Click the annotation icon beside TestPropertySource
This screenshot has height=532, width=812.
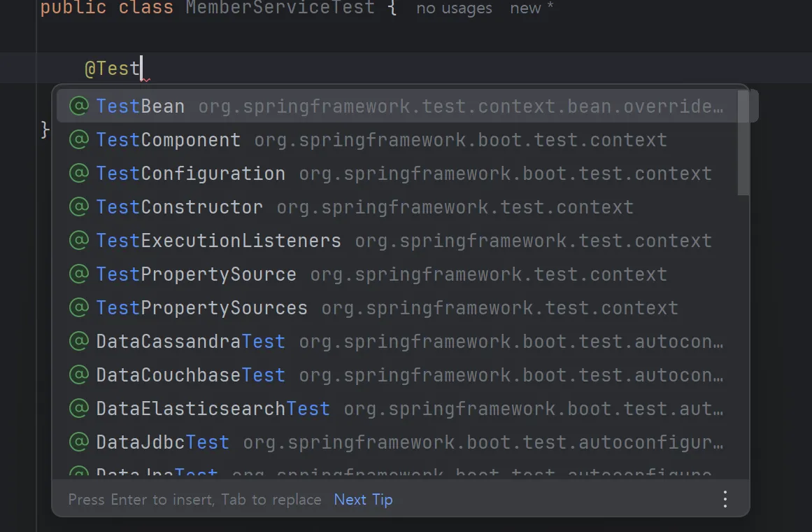(x=79, y=274)
